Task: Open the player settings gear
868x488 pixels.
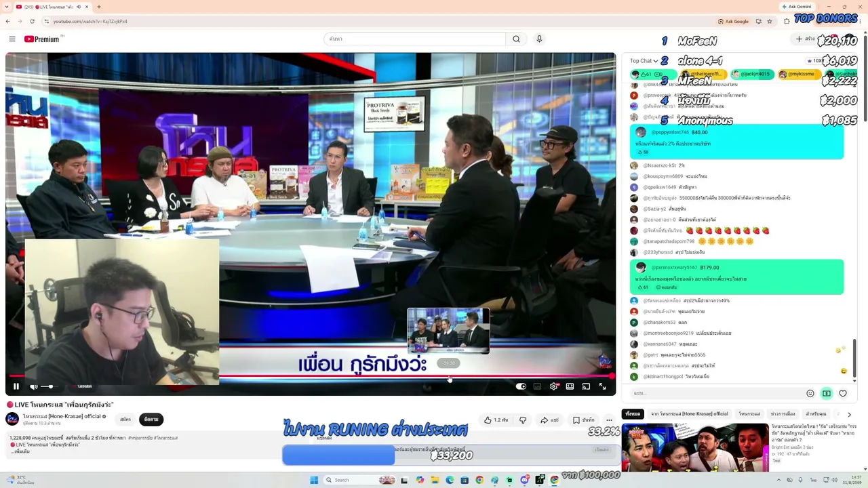Action: [553, 386]
